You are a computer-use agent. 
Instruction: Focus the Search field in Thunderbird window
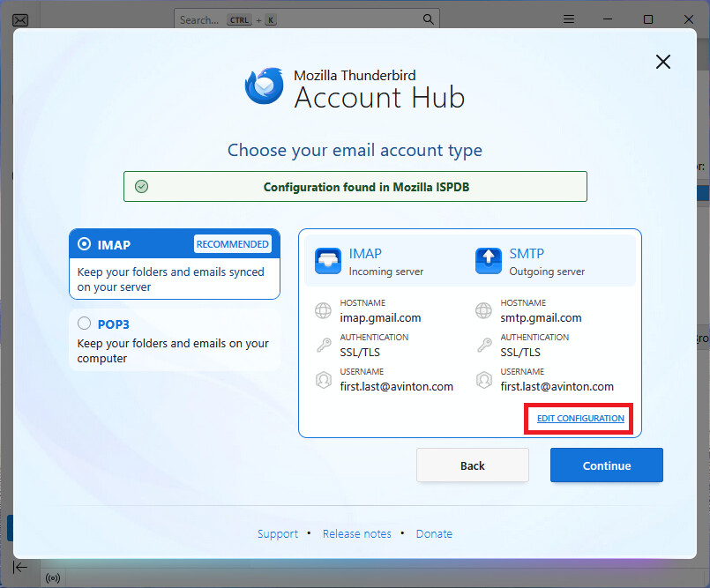pos(307,19)
